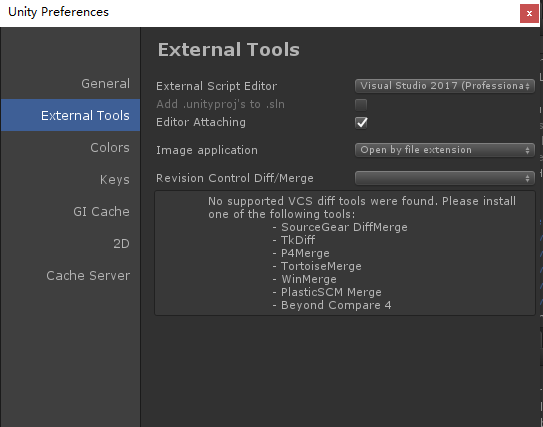Click the Unity Preferences title bar
543x427 pixels.
260,13
